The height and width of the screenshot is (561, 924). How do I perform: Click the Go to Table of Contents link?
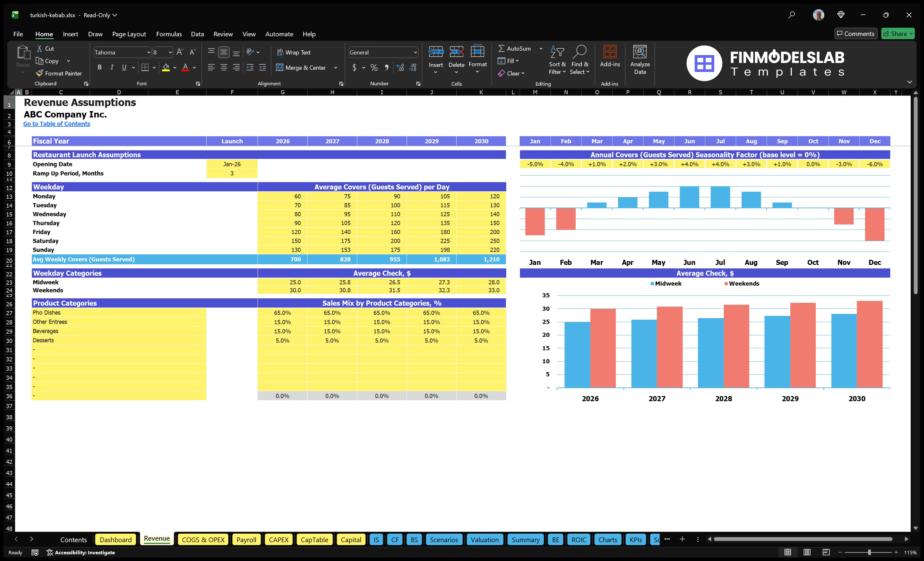tap(57, 123)
